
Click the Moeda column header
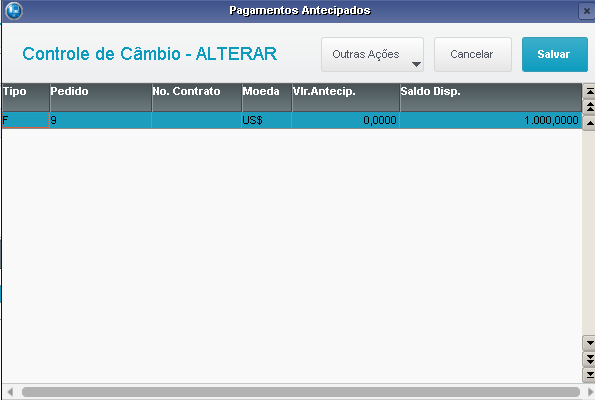point(267,98)
